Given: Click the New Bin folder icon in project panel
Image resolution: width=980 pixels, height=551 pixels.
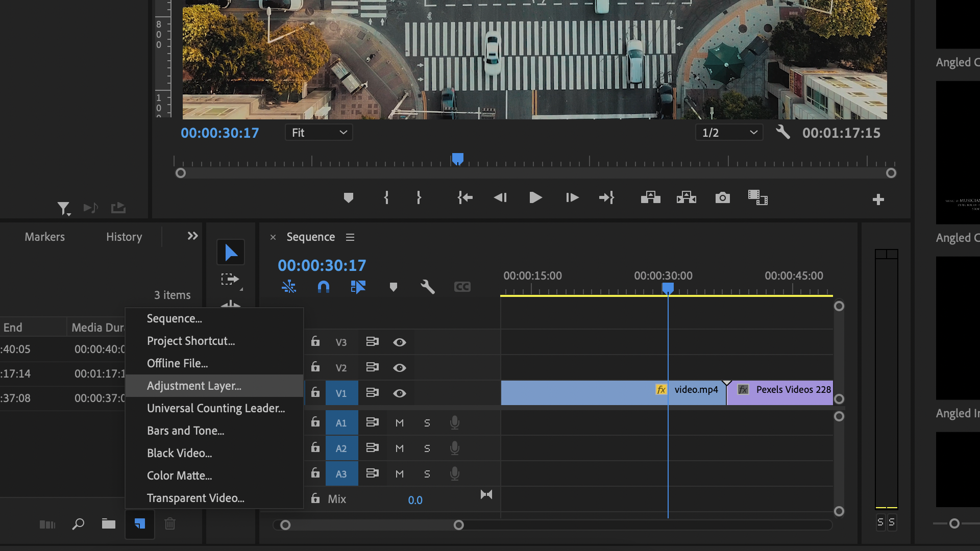Looking at the screenshot, I should point(108,524).
